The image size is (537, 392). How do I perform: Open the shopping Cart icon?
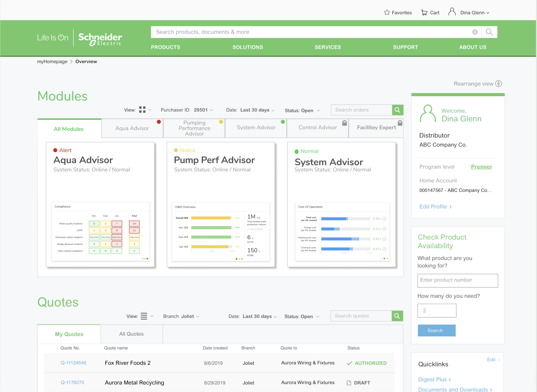click(x=424, y=12)
